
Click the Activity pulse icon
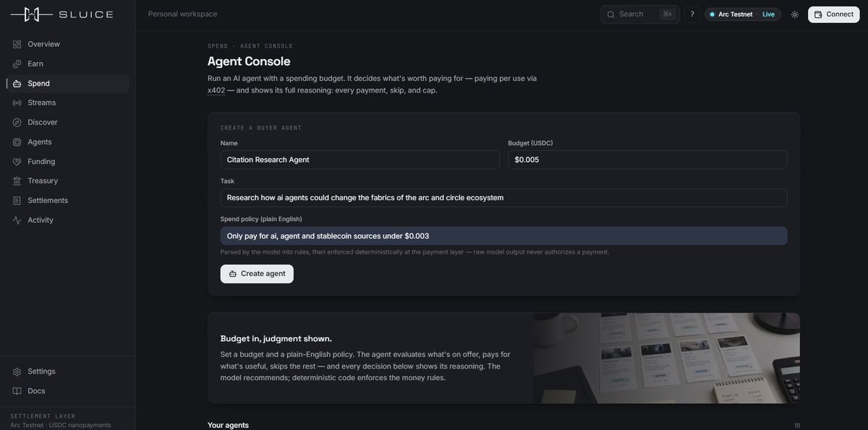(17, 220)
